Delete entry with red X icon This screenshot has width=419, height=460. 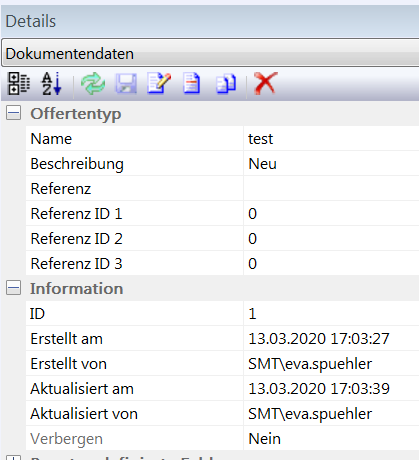coord(265,83)
